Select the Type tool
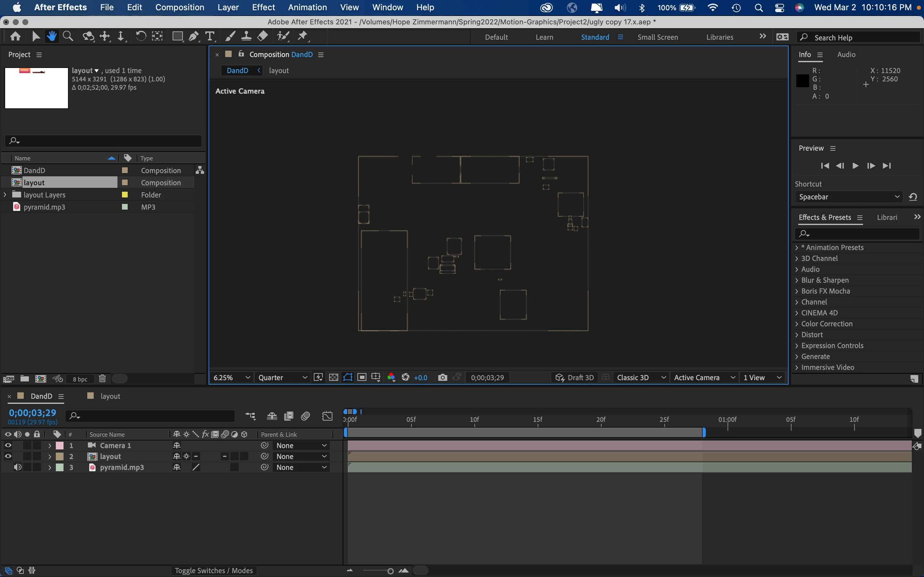Image resolution: width=924 pixels, height=577 pixels. (210, 36)
